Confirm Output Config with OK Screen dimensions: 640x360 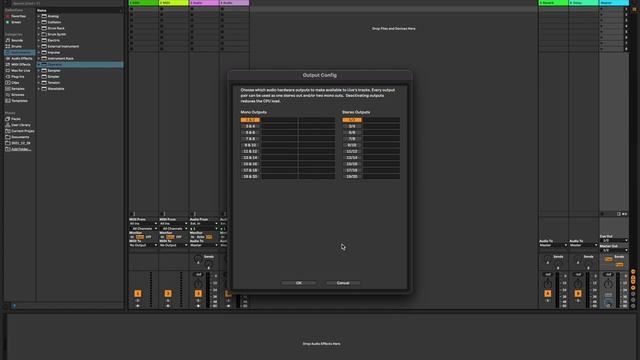(x=299, y=283)
